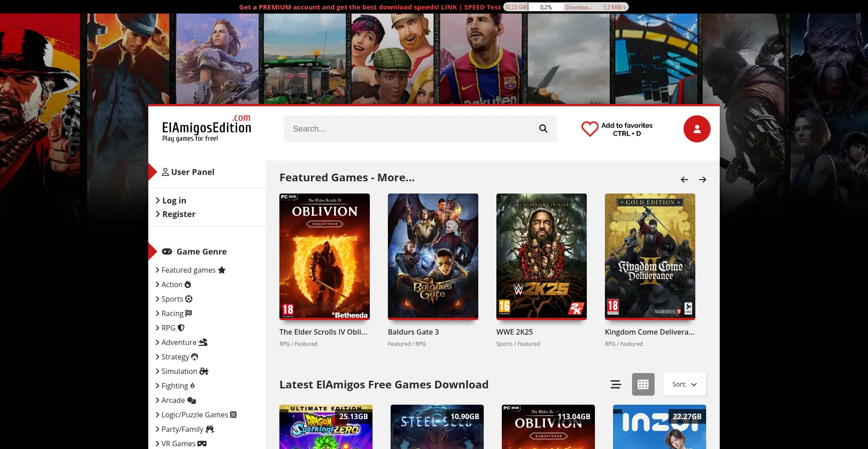Screen dimensions: 868x449
Task: Click Add to favorites CTRL+D text
Action: click(x=627, y=129)
